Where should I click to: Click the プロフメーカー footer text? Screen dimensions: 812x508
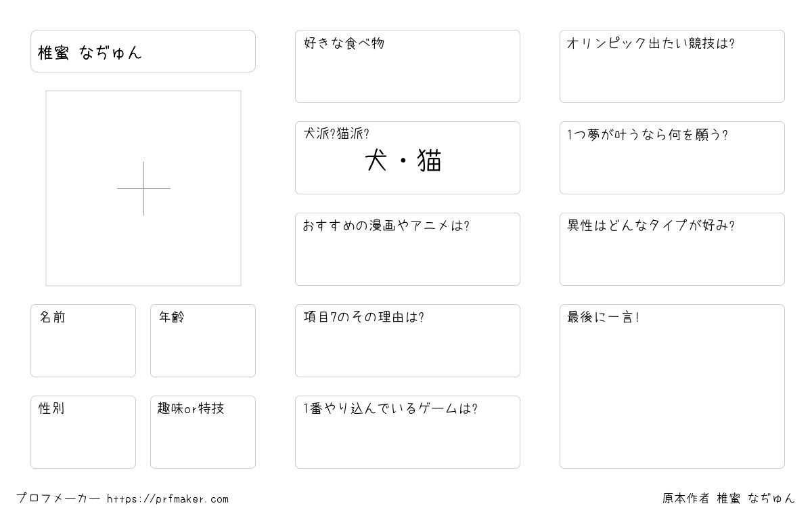58,499
